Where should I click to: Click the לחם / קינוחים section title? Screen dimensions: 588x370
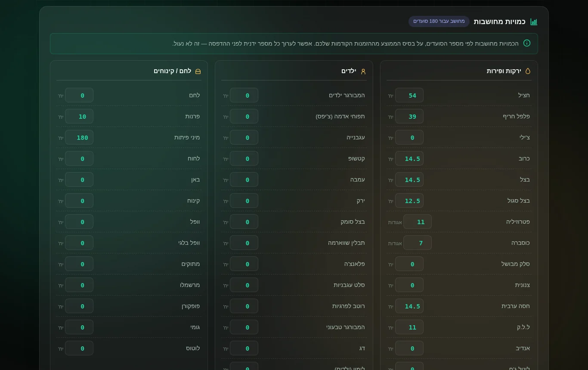(x=172, y=71)
